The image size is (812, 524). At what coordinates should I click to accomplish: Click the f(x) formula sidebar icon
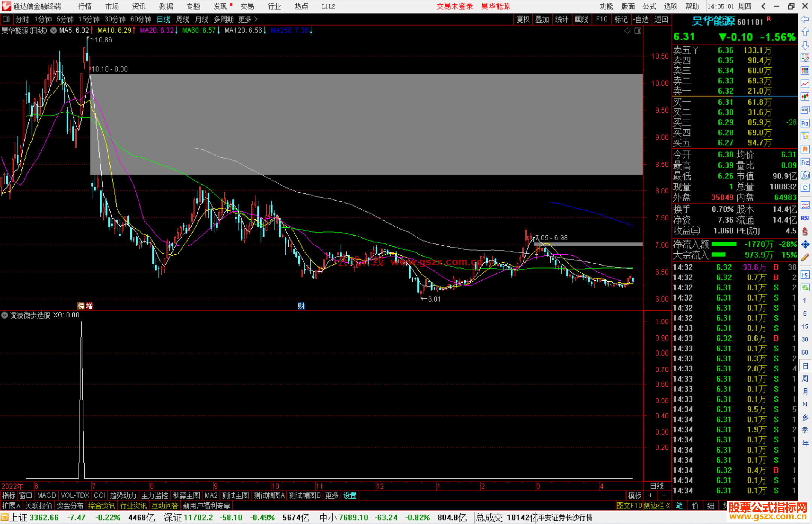point(805,175)
